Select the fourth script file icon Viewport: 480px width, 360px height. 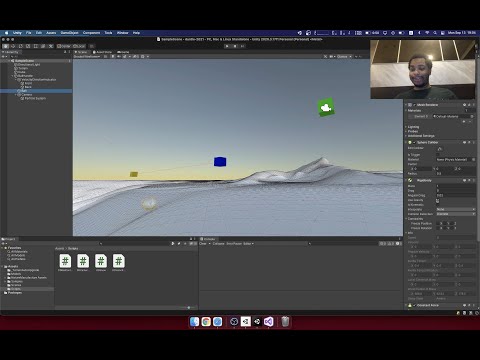pyautogui.click(x=118, y=261)
